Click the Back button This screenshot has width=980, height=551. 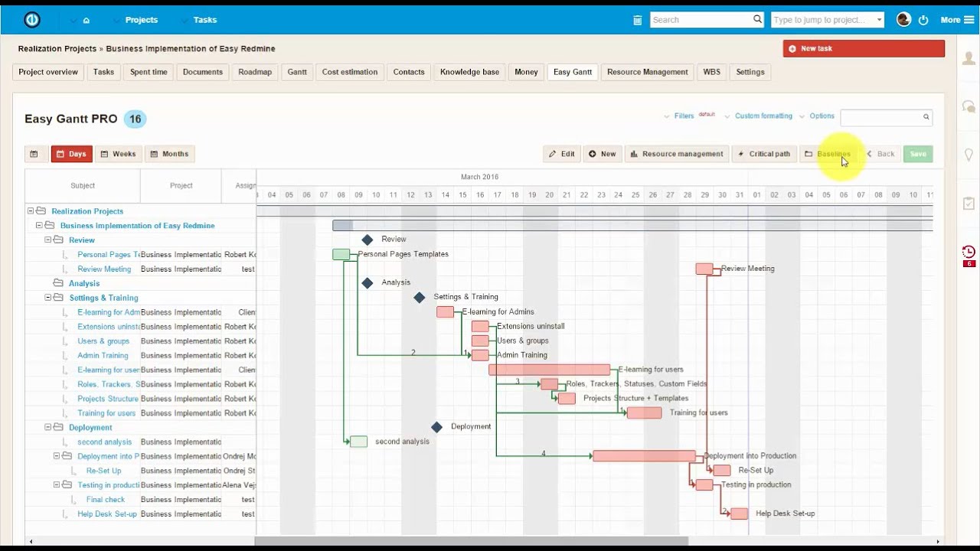tap(880, 154)
